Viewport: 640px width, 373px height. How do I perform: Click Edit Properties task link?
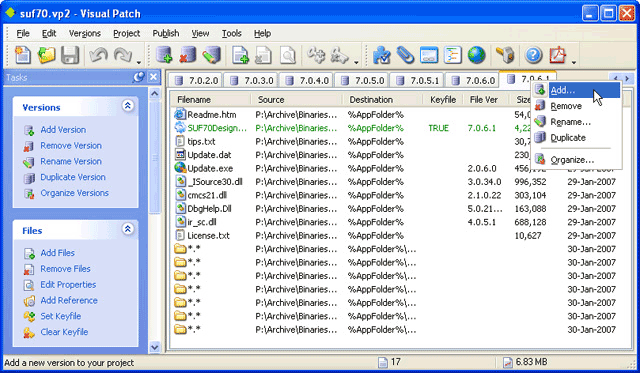coord(68,284)
